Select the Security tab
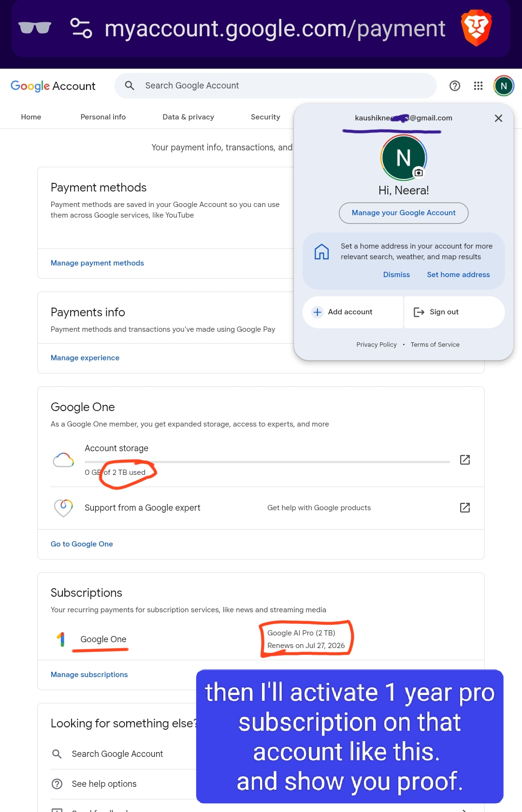The image size is (522, 812). [x=265, y=117]
